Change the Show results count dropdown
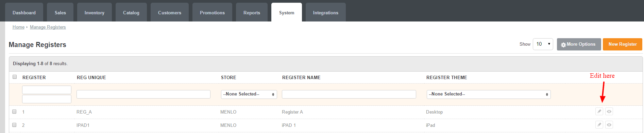 click(543, 44)
